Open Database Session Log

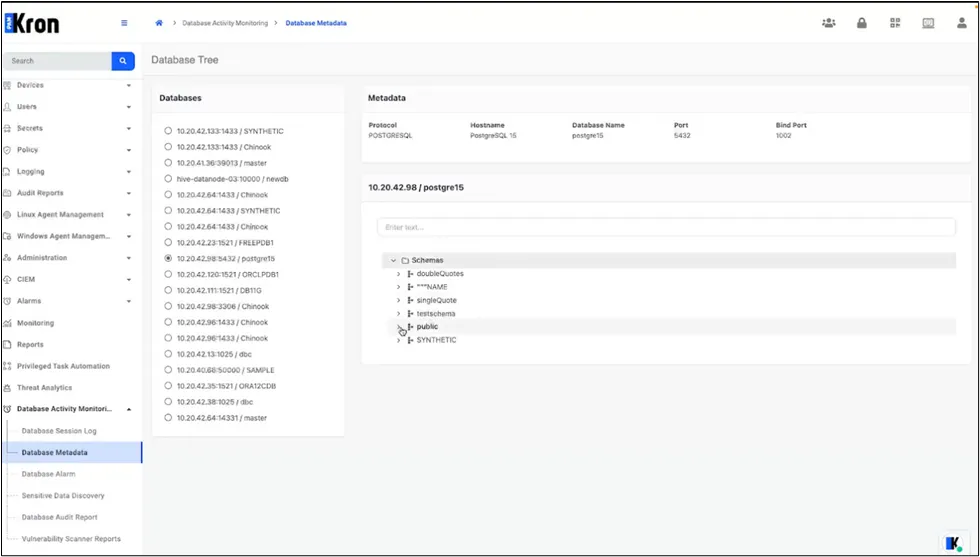point(59,431)
